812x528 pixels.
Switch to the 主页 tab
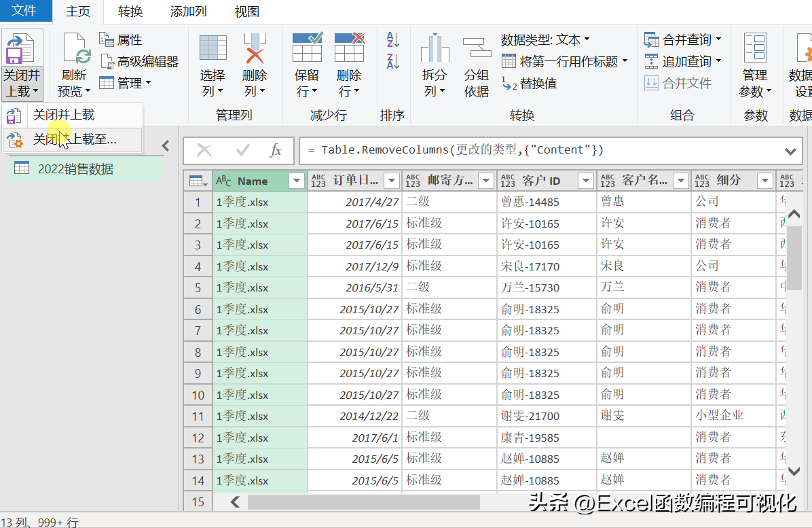pyautogui.click(x=78, y=12)
